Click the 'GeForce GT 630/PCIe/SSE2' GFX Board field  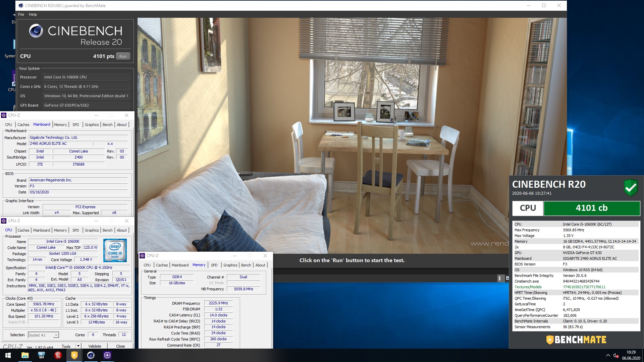86,105
